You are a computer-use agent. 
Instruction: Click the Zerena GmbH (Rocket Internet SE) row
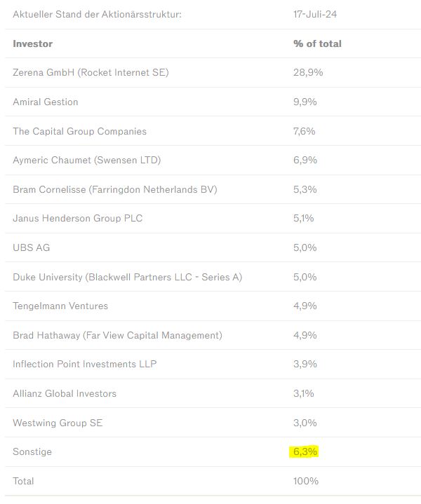[x=91, y=73]
